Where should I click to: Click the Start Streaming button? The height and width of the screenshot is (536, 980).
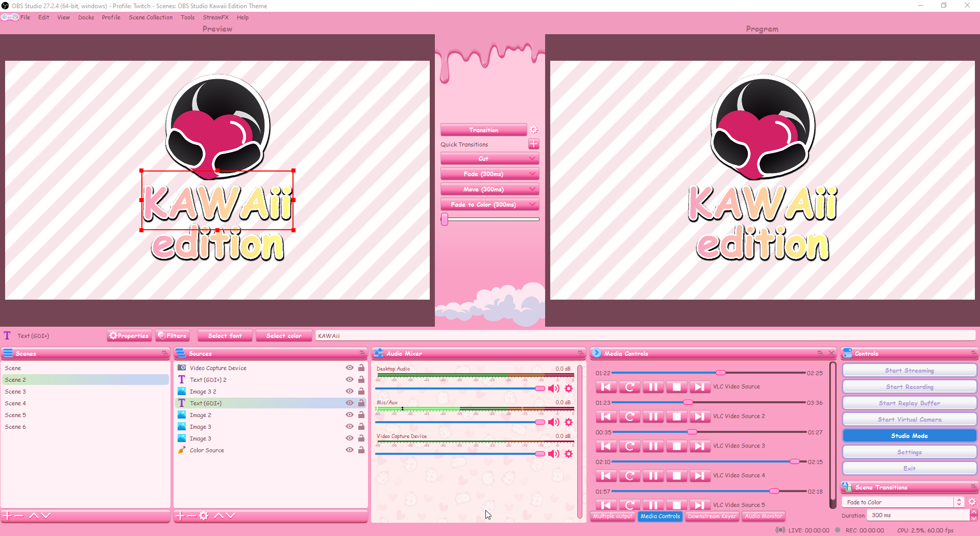click(x=909, y=371)
